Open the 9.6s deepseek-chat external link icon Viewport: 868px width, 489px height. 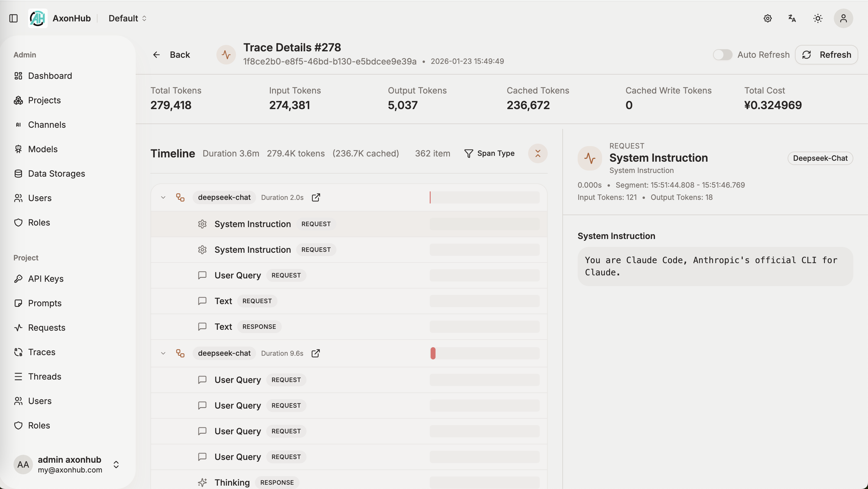(315, 353)
